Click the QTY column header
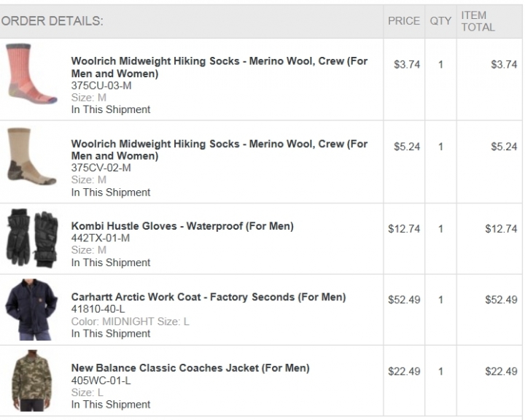This screenshot has width=525, height=420. pos(440,21)
